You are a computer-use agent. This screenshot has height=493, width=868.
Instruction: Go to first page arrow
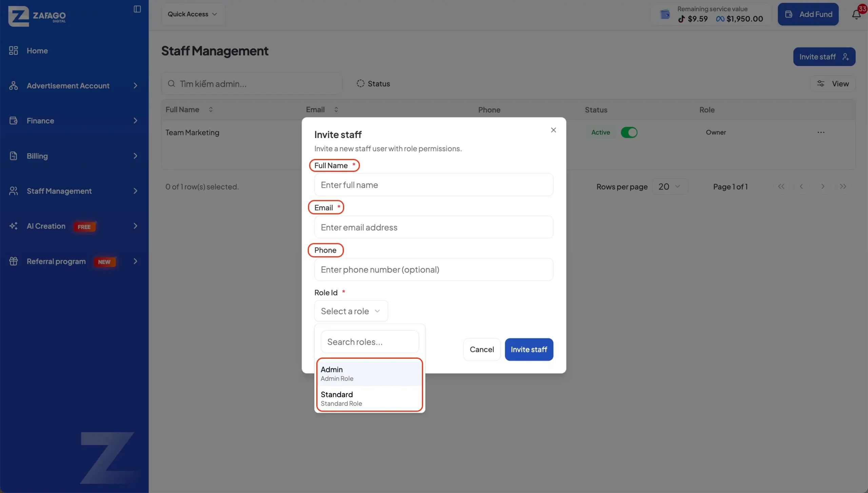tap(781, 186)
